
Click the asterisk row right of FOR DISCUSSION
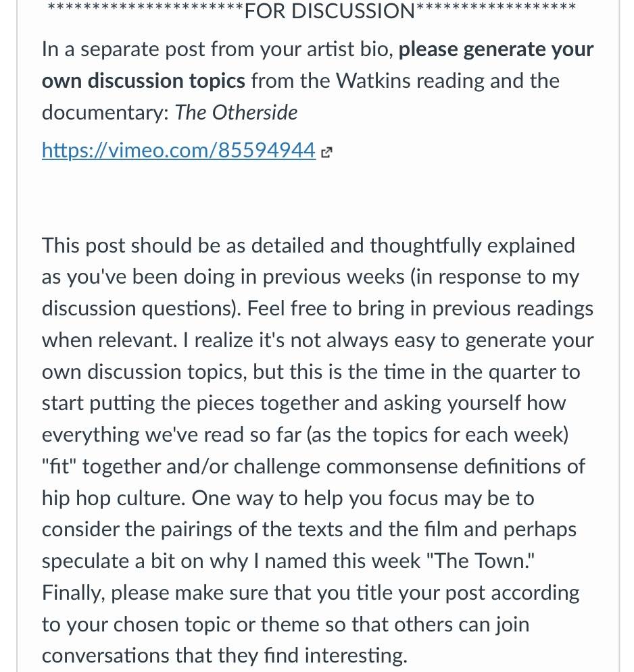pos(496,7)
